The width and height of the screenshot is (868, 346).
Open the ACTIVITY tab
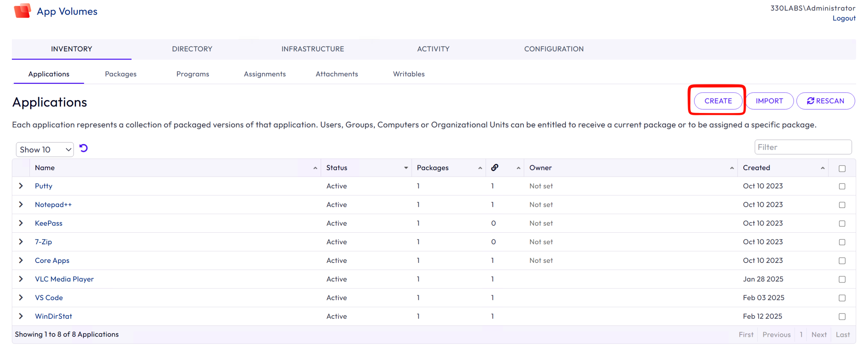(433, 49)
